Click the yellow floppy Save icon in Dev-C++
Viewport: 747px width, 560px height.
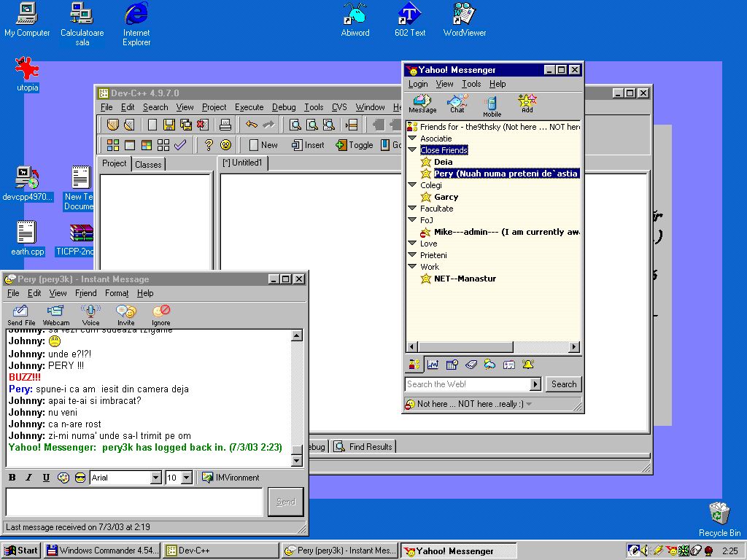tap(169, 125)
